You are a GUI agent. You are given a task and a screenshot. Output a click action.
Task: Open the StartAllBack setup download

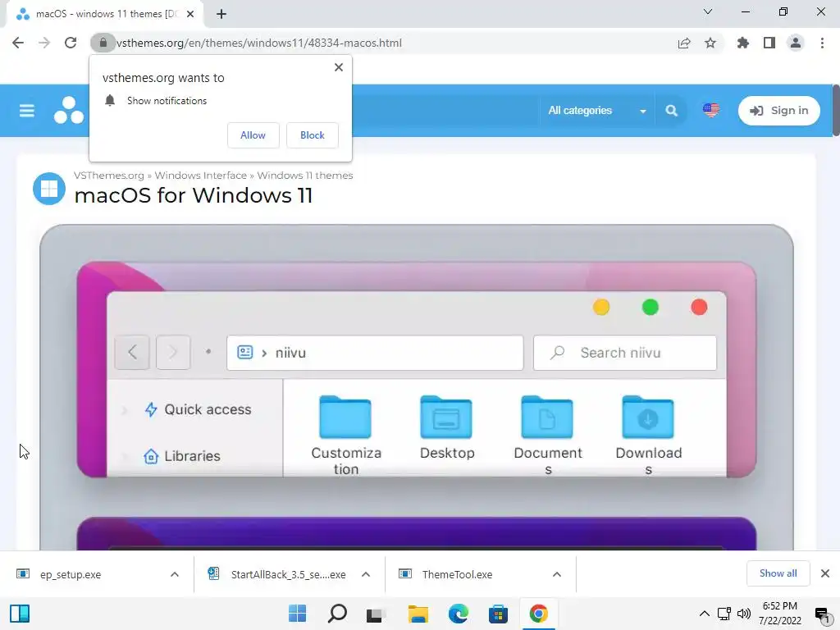(x=277, y=574)
